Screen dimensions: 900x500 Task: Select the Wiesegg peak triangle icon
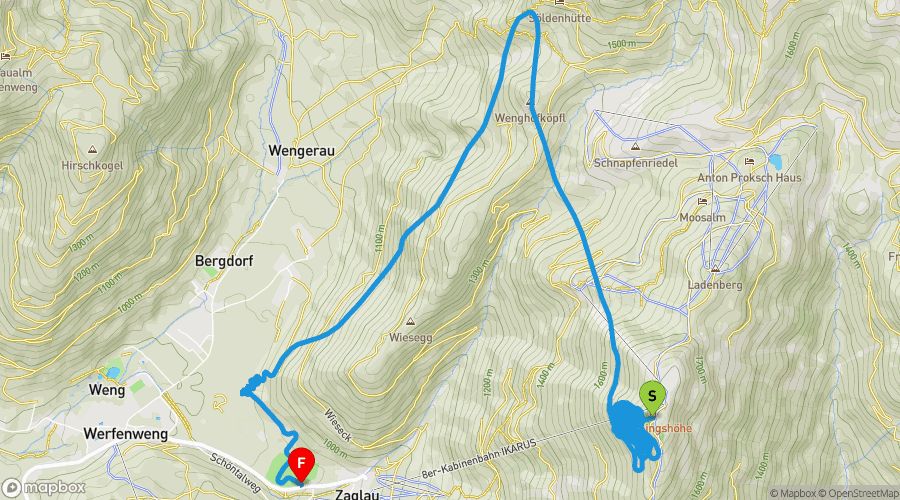pos(410,321)
